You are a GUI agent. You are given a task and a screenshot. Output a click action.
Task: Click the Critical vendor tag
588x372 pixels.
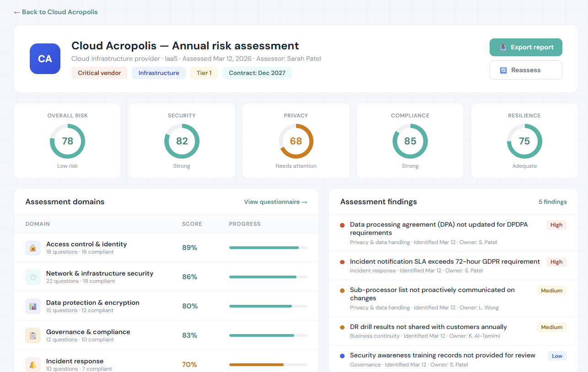pos(99,73)
